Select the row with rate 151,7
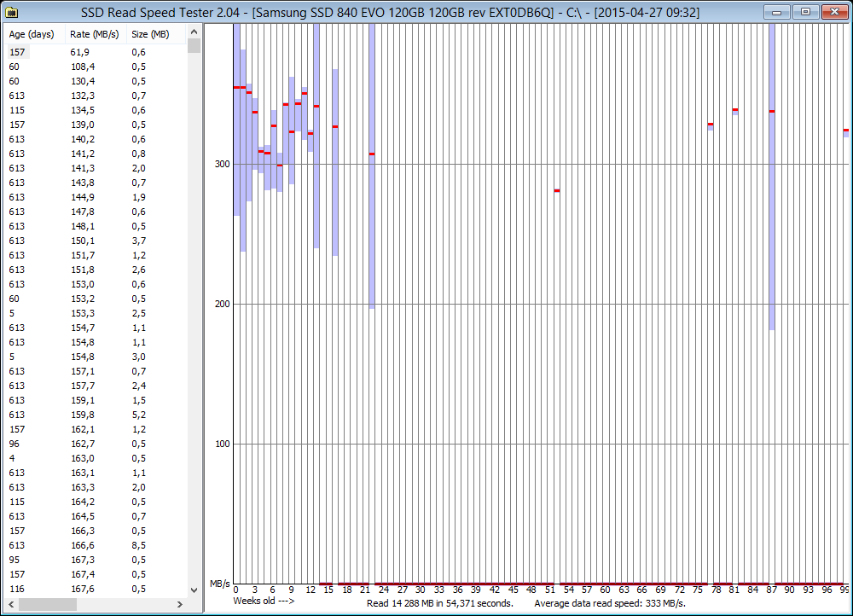Image resolution: width=853 pixels, height=616 pixels. pyautogui.click(x=96, y=255)
